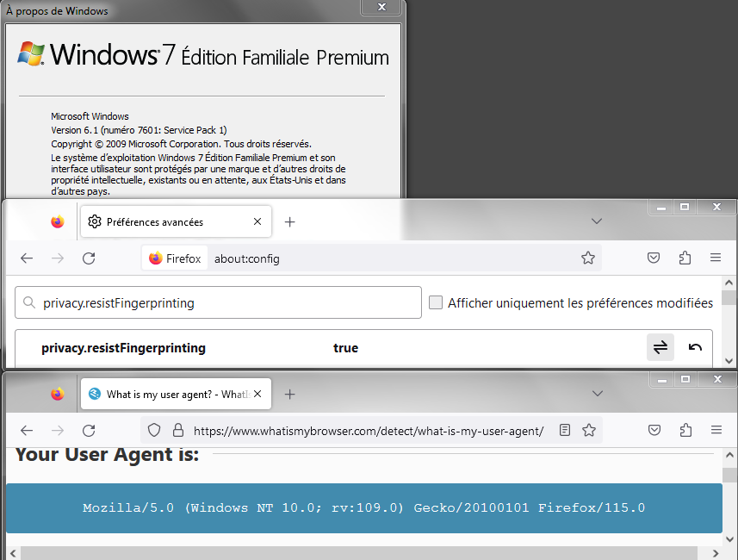Go back in the about:config window
This screenshot has width=738, height=560.
tap(27, 258)
